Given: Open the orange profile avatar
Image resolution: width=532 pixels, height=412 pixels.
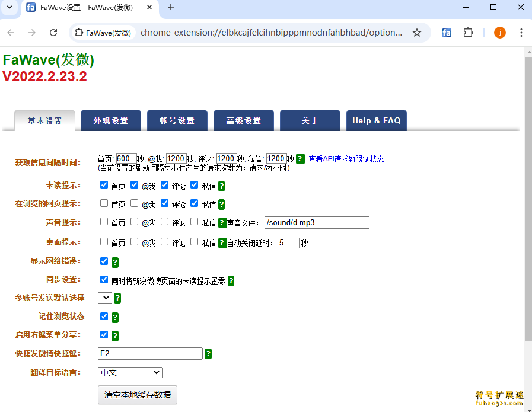Looking at the screenshot, I should click(500, 33).
